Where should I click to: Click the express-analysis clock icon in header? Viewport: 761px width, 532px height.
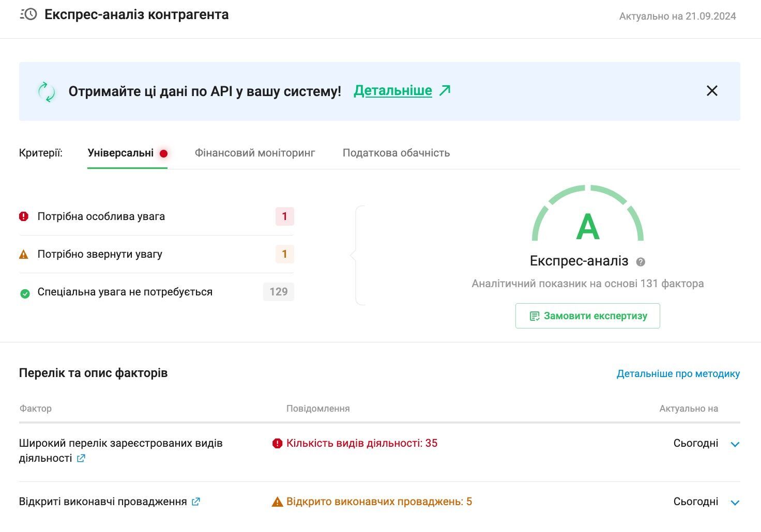coord(28,14)
